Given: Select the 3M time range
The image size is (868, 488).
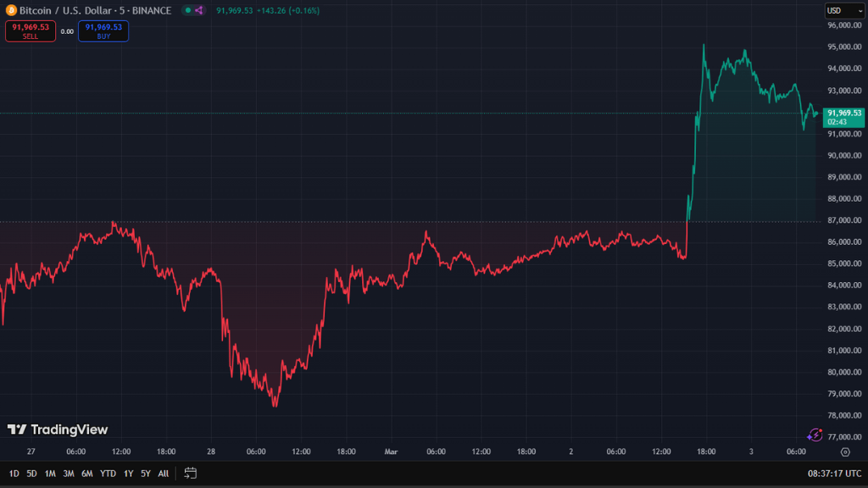Looking at the screenshot, I should 68,474.
